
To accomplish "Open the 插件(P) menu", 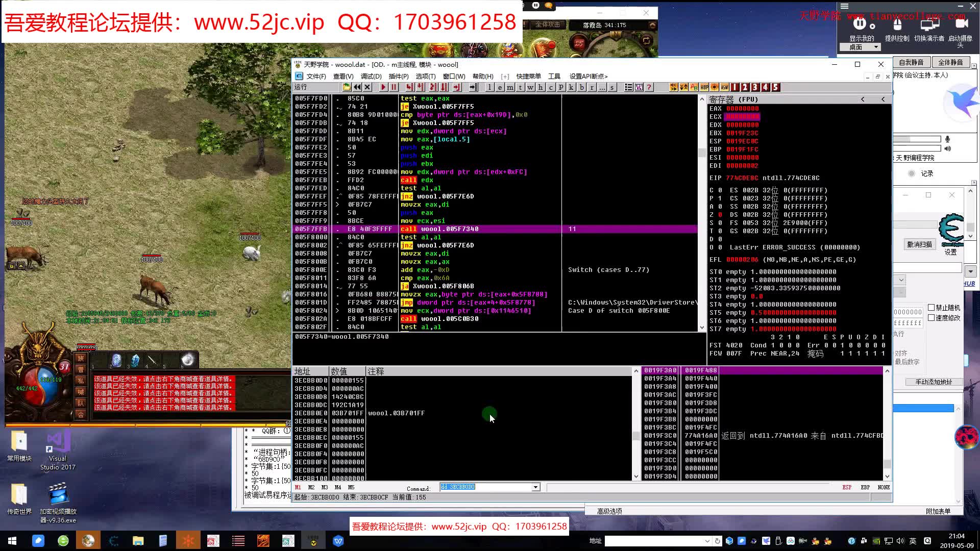I will pyautogui.click(x=399, y=76).
